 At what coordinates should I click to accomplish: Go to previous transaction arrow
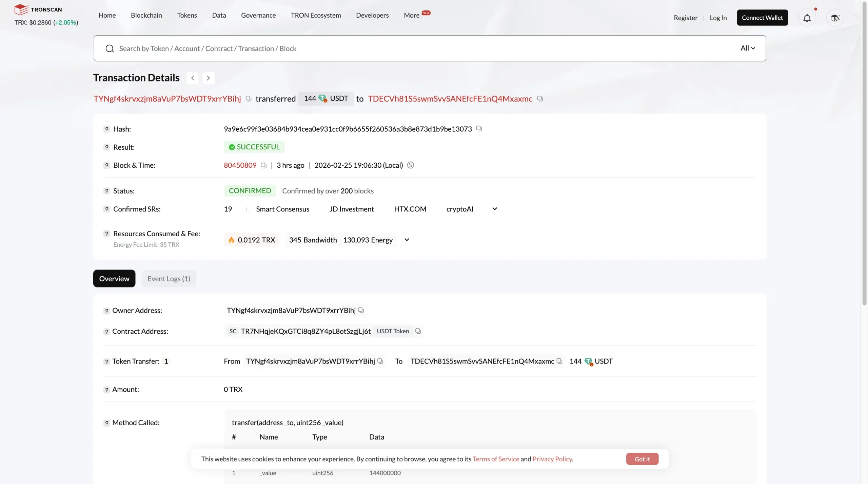coord(193,78)
